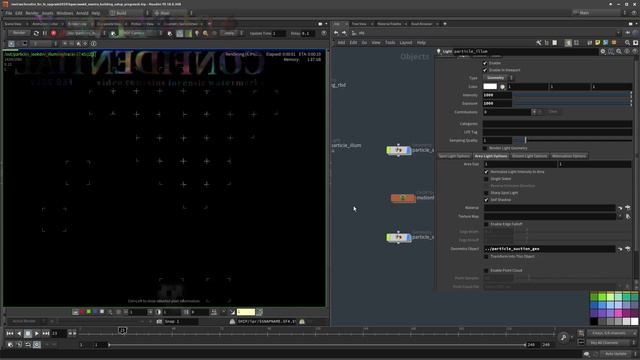Toggle the Self Shadow checkbox
The width and height of the screenshot is (640, 360).
click(x=486, y=200)
